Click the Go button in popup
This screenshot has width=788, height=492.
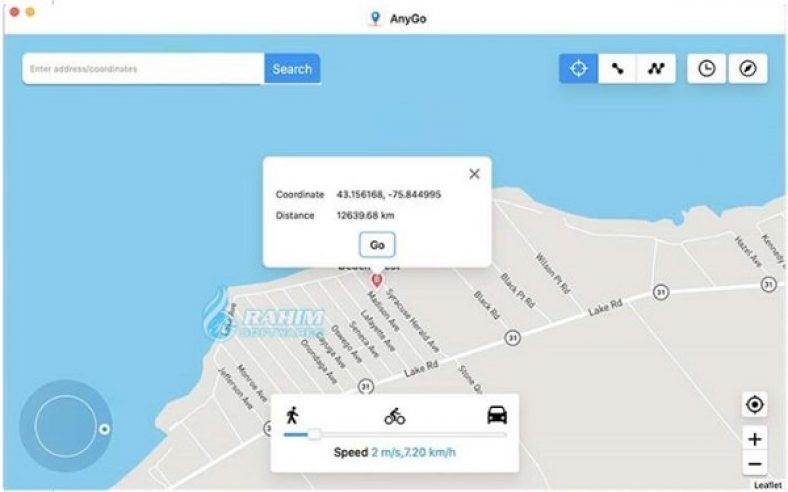tap(377, 245)
